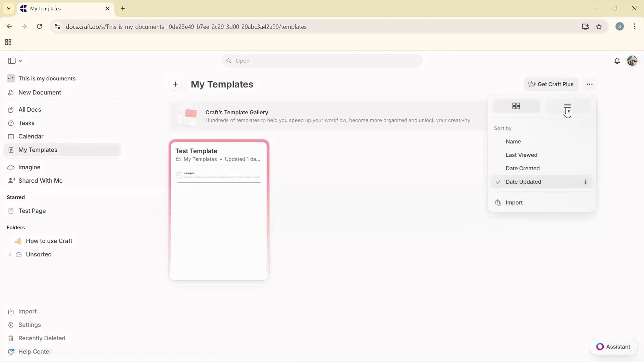Open Imagine from the sidebar
Screen dimensions: 644x362
[x=29, y=167]
